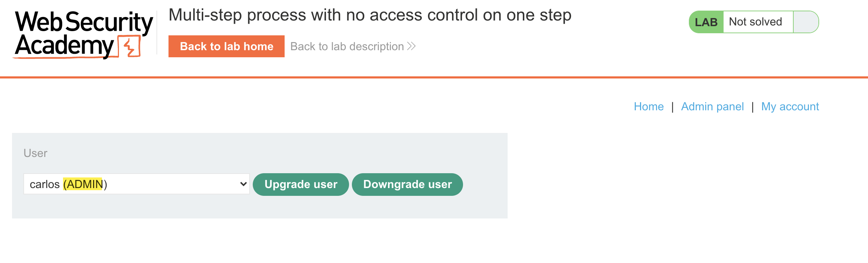This screenshot has width=868, height=263.
Task: Click the lab title heading text
Action: (370, 15)
